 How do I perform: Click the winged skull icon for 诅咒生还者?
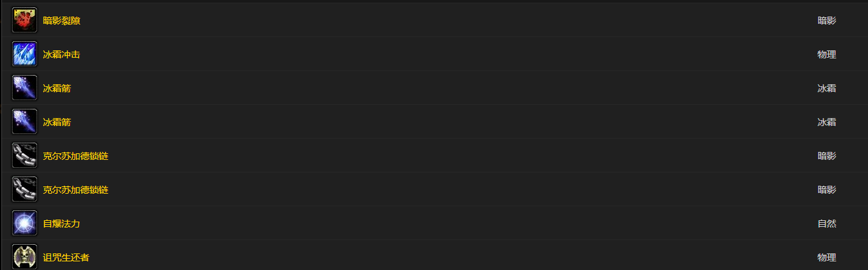tap(25, 257)
